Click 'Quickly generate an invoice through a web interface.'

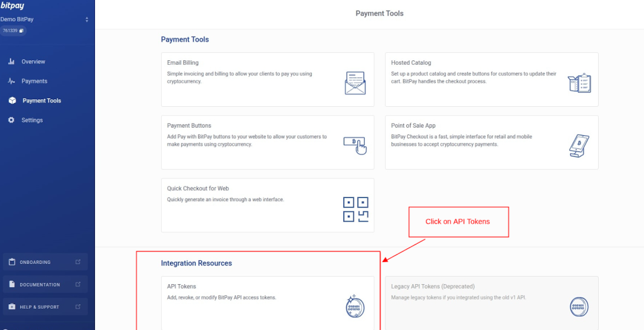[226, 199]
